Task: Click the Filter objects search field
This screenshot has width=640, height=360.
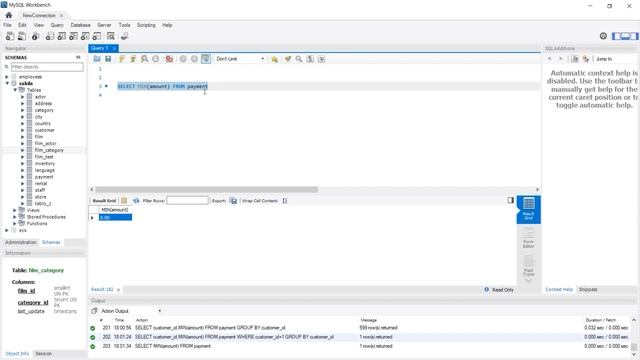Action: 47,67
